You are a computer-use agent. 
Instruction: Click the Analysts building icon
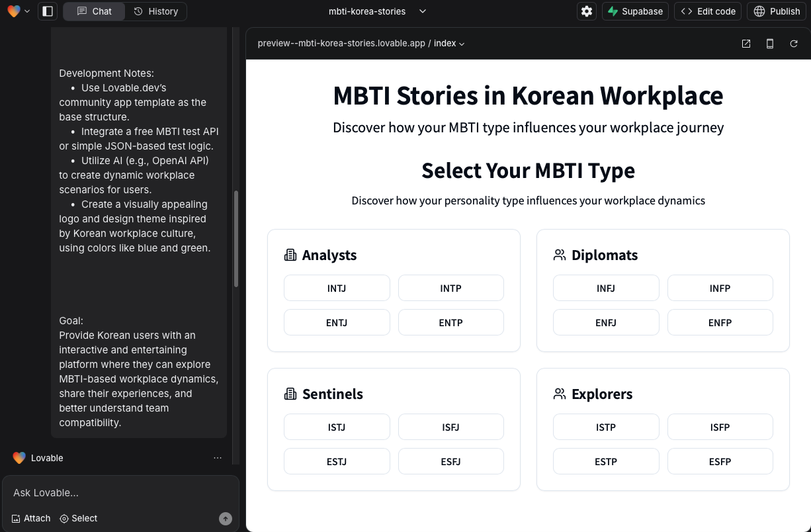tap(290, 255)
